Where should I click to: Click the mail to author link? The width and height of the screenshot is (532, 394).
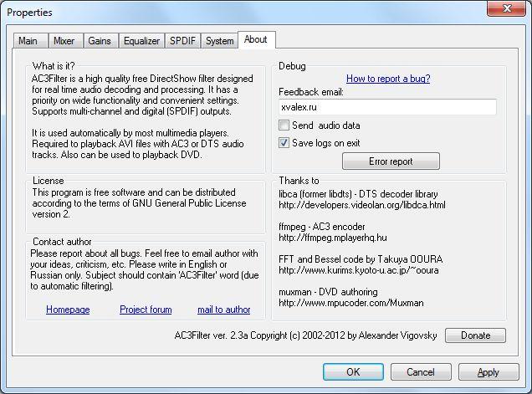point(224,310)
